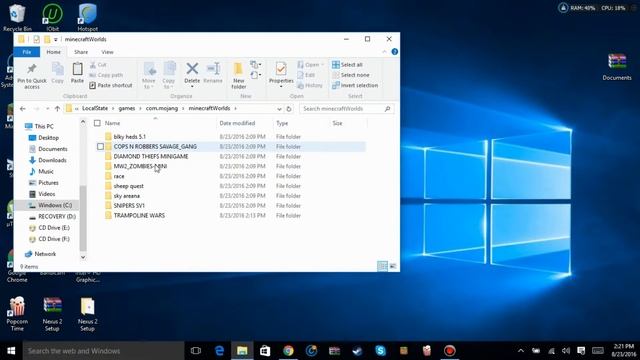
Task: Open Store from the taskbar
Action: coord(265,351)
